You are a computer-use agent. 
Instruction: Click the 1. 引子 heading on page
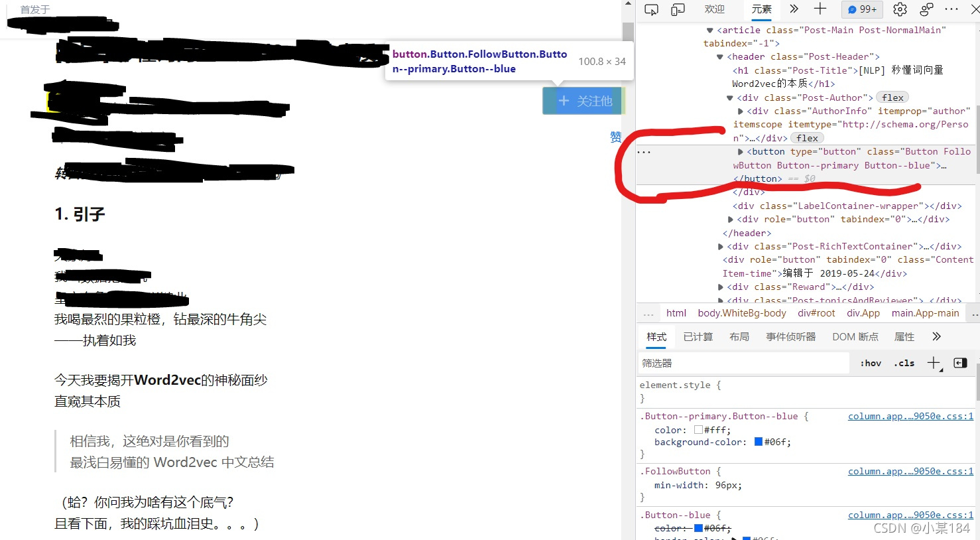80,214
